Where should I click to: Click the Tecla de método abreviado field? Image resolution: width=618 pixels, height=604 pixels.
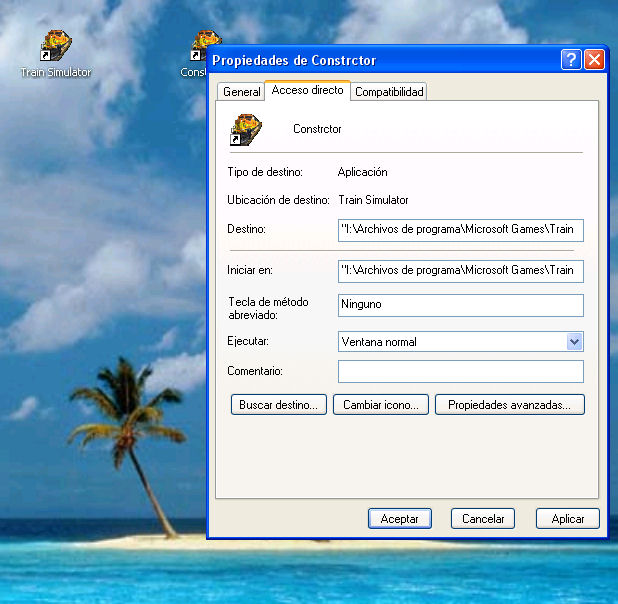point(460,304)
